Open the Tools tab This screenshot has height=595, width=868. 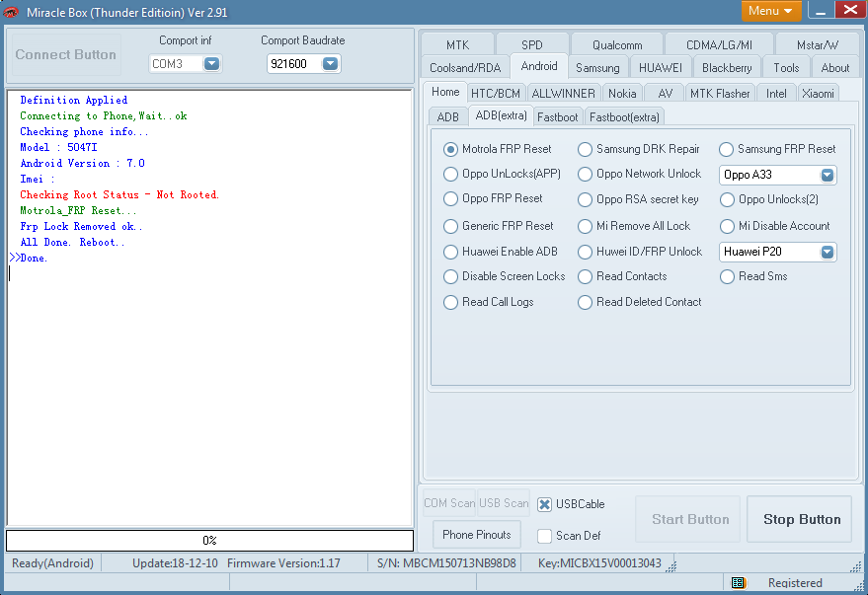pyautogui.click(x=786, y=68)
